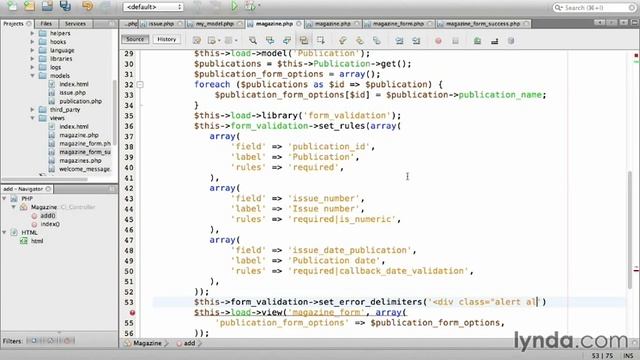Click red Start Macro Recording icon
640x360 pixels.
pyautogui.click(x=438, y=41)
